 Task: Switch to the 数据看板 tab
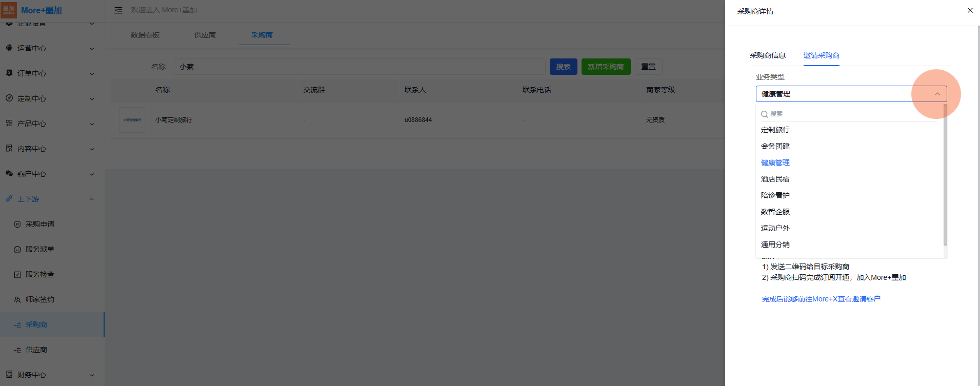(x=145, y=35)
